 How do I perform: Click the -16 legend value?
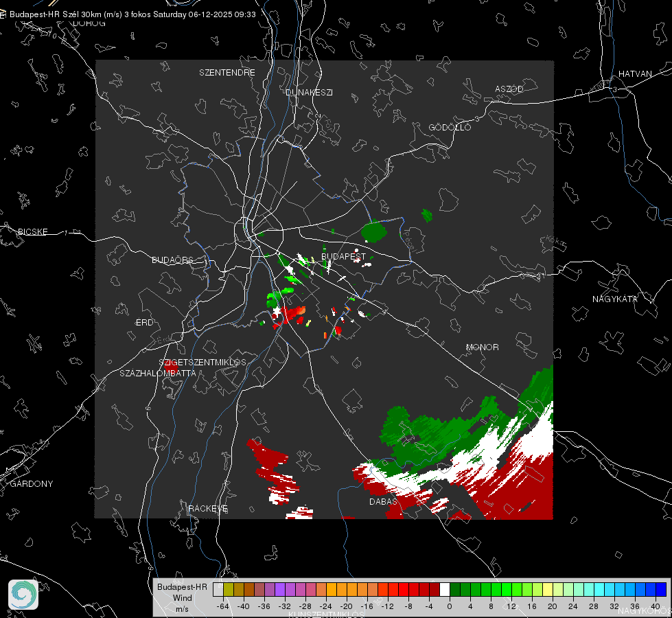pyautogui.click(x=367, y=606)
